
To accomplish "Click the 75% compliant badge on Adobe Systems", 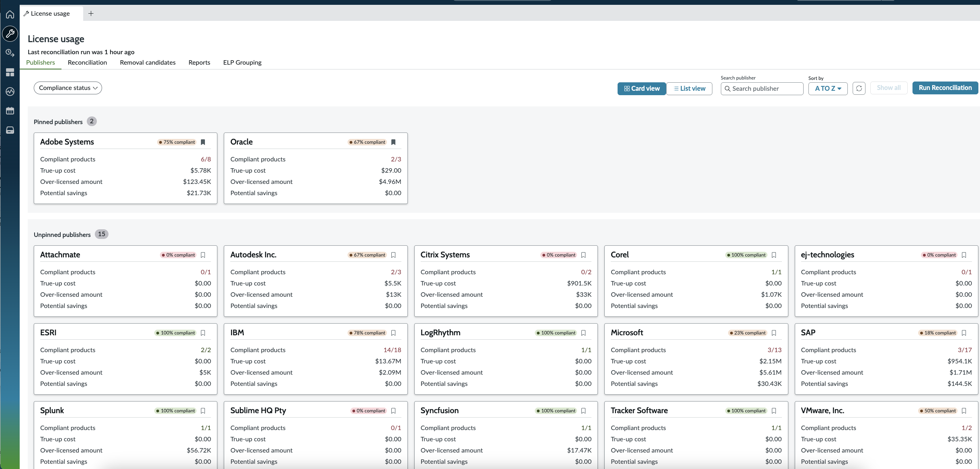I will pyautogui.click(x=177, y=142).
